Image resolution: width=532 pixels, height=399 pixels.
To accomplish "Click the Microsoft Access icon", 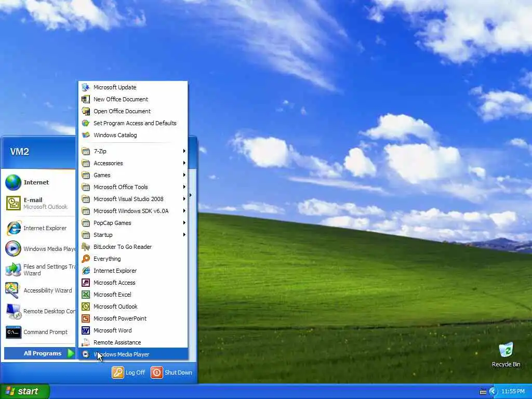I will pos(86,282).
